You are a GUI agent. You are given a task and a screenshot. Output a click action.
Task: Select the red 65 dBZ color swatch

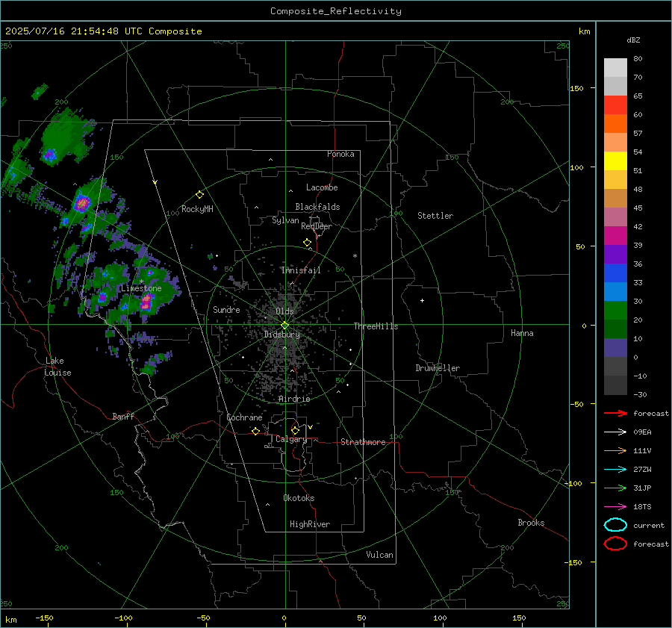click(x=615, y=105)
